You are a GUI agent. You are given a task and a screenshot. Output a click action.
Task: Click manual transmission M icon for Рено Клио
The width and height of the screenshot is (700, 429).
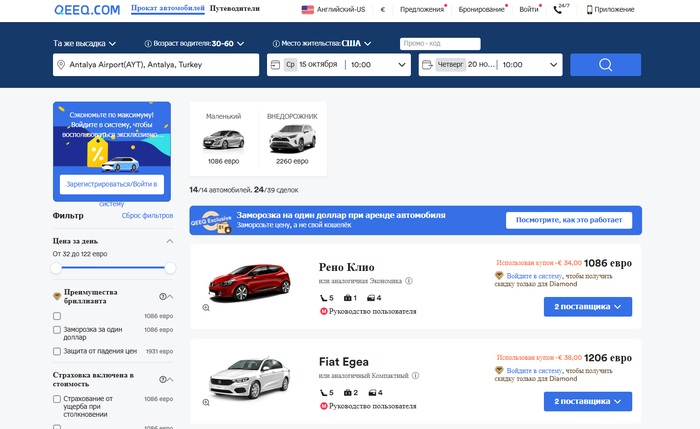pos(324,311)
